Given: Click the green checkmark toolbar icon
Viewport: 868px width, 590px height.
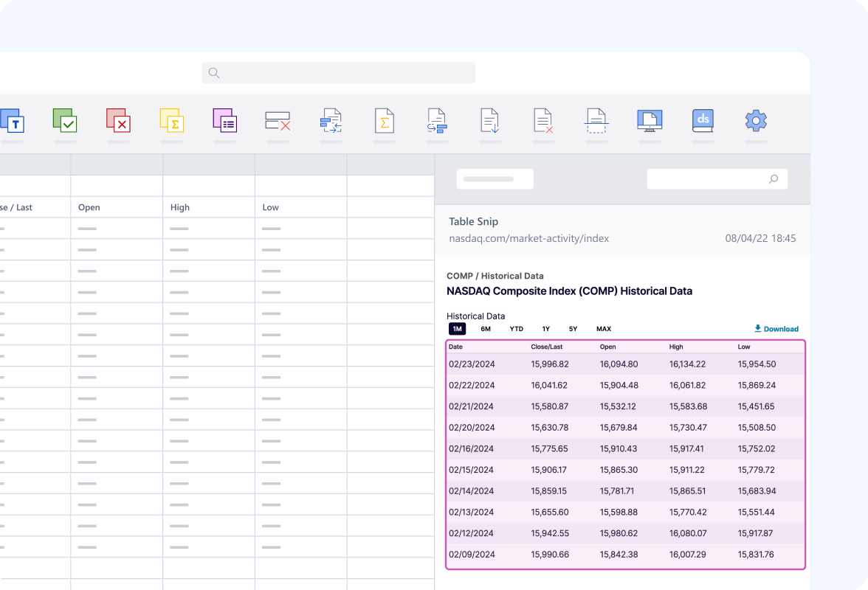Looking at the screenshot, I should point(65,120).
